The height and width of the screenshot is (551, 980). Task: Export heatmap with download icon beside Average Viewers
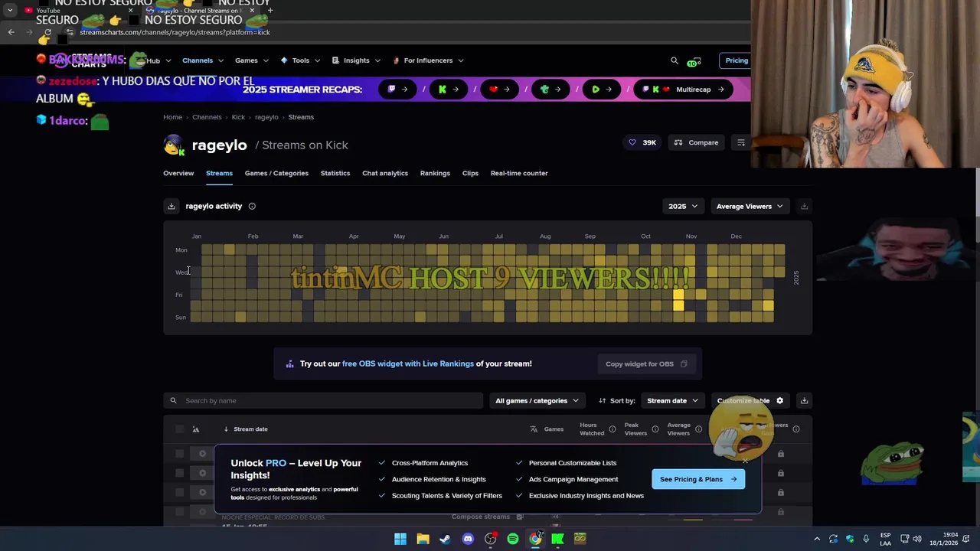[x=804, y=206]
